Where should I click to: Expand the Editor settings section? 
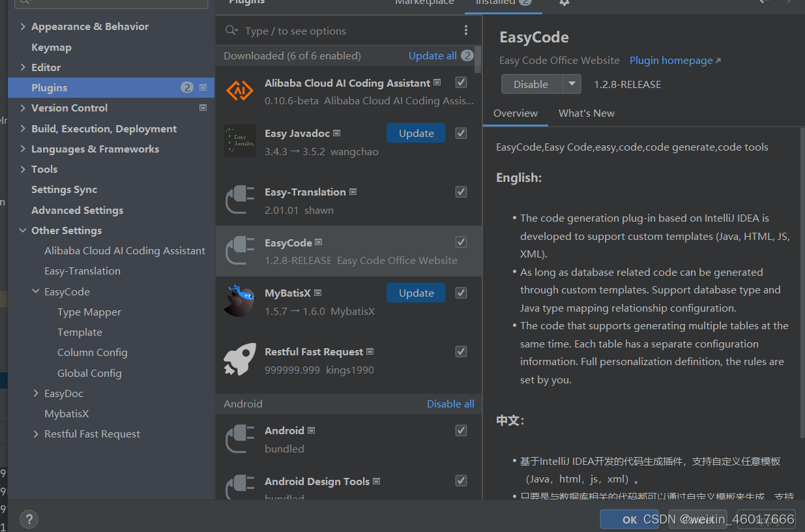[x=23, y=67]
